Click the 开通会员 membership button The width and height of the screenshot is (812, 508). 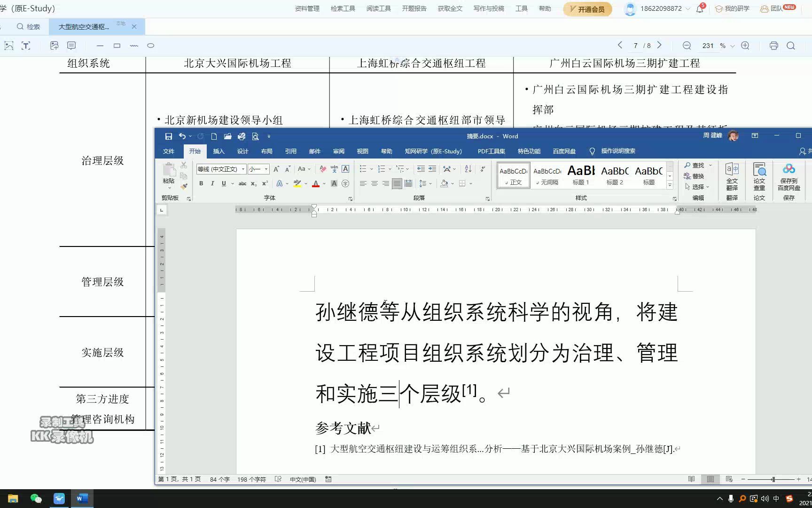tap(587, 9)
